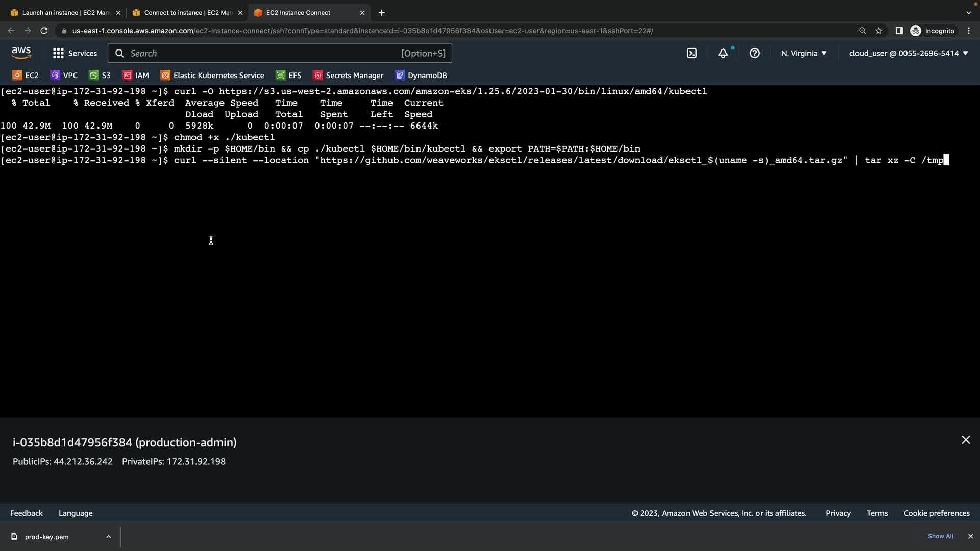
Task: Switch to the Launch an instance tab
Action: tap(65, 13)
